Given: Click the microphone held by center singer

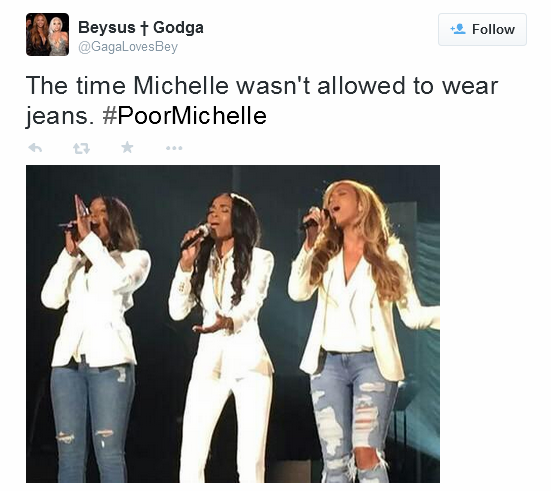Looking at the screenshot, I should point(195,236).
